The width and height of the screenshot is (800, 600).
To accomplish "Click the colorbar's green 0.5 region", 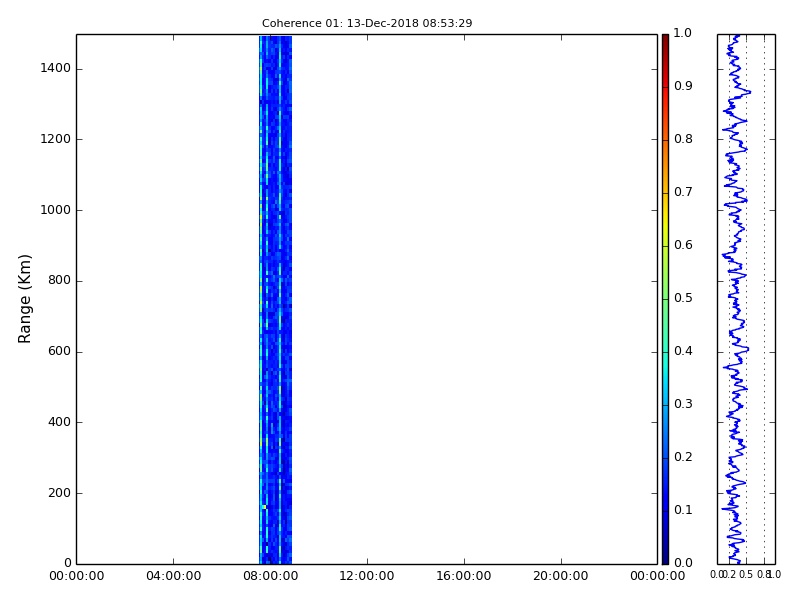I will click(665, 299).
